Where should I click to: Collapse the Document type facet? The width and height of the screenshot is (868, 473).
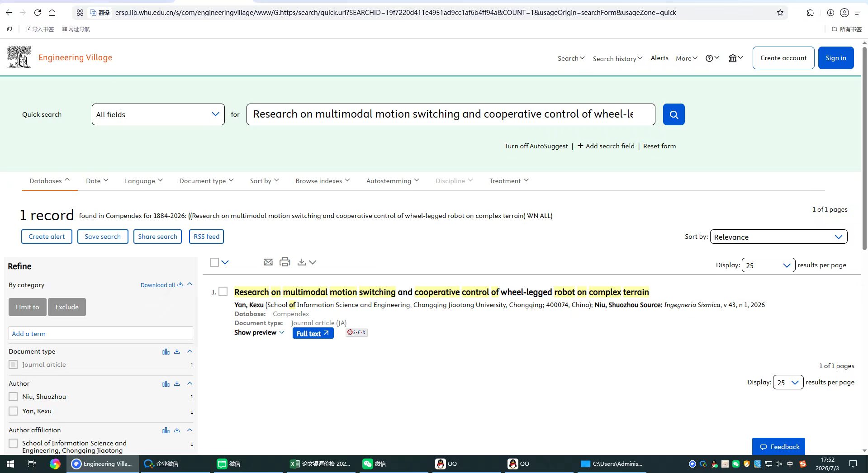coord(190,351)
